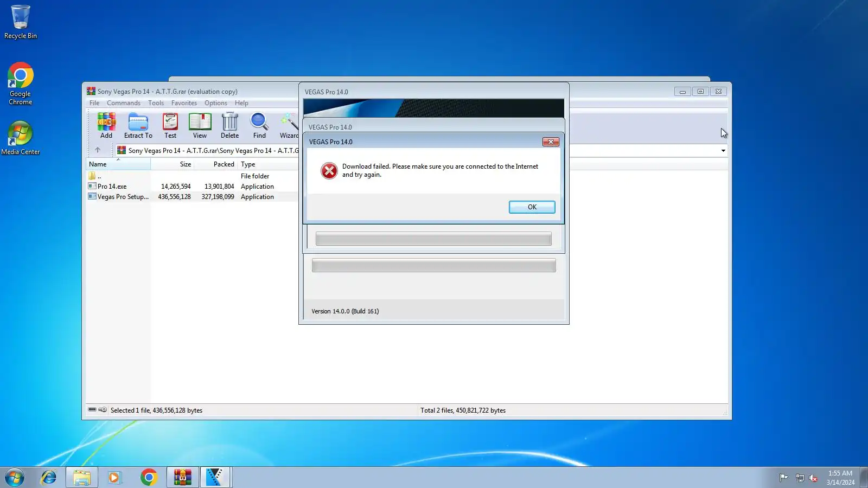Open the Tools menu
The width and height of the screenshot is (868, 488).
(x=156, y=103)
